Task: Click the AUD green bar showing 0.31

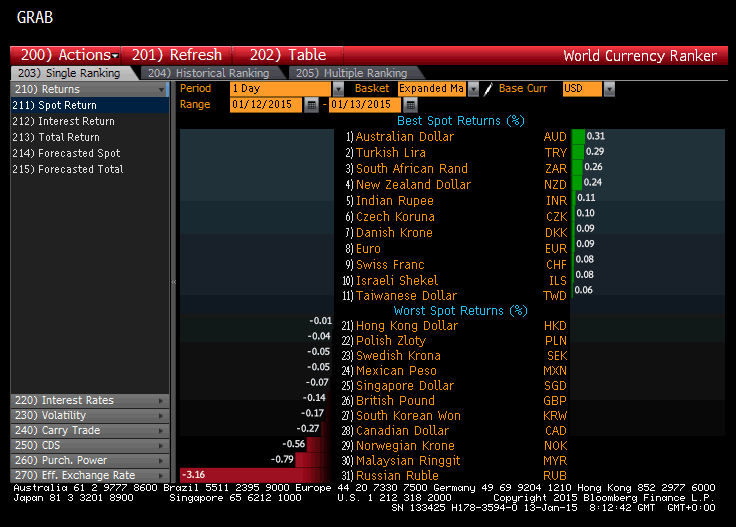Action: (578, 136)
